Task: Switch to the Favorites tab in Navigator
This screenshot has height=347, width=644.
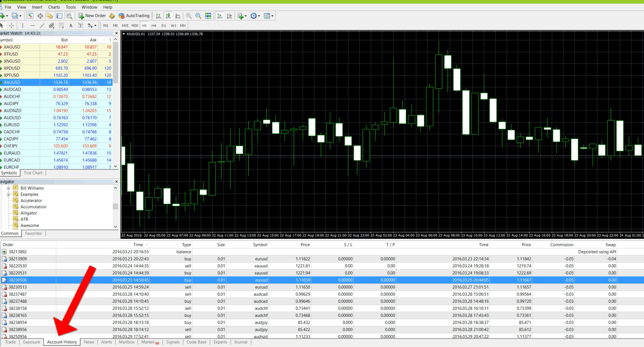Action: click(34, 233)
